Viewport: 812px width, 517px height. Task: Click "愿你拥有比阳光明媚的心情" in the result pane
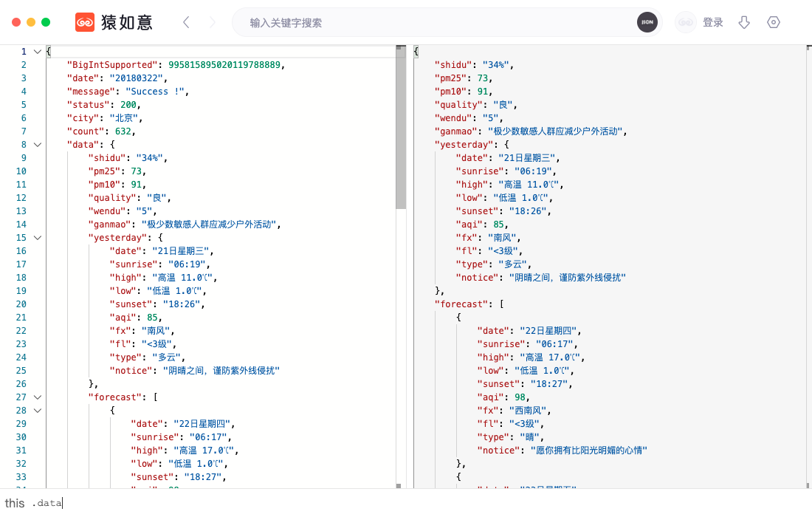589,451
